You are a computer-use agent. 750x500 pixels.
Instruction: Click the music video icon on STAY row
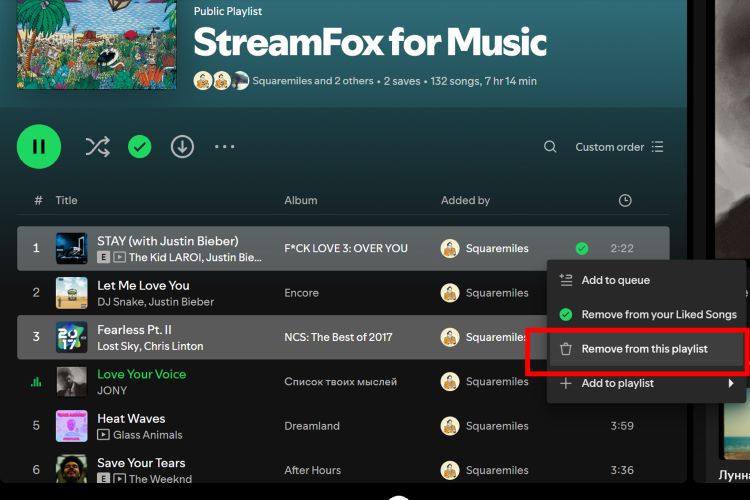[120, 257]
